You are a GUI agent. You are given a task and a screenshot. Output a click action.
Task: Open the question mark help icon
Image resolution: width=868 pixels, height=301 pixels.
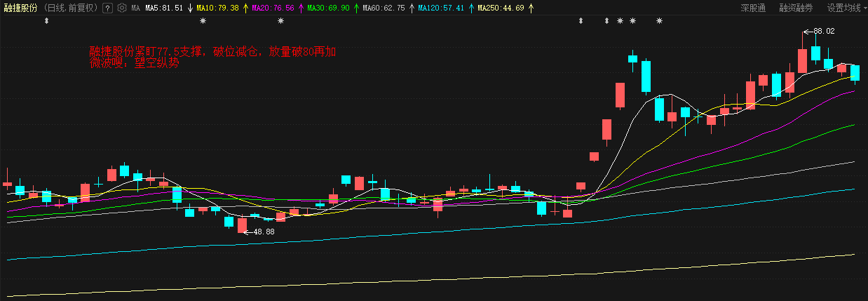pyautogui.click(x=107, y=8)
